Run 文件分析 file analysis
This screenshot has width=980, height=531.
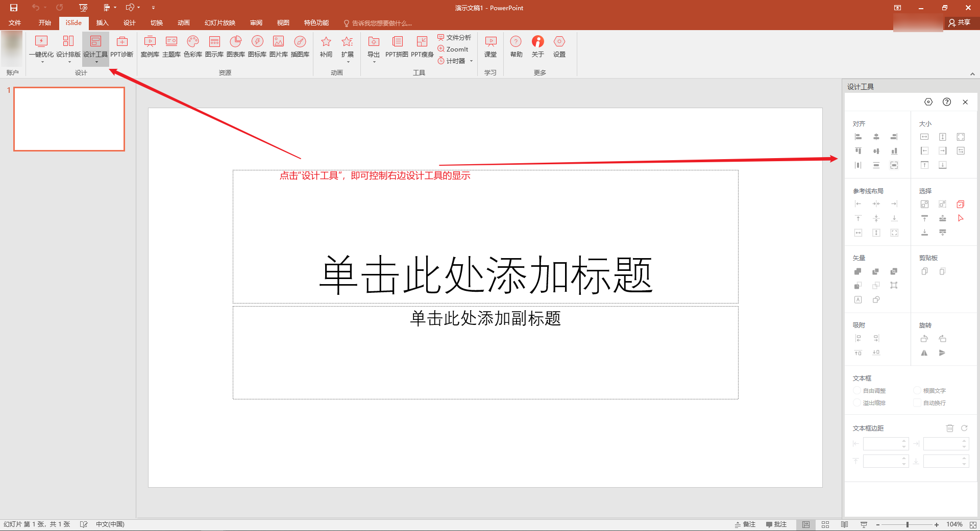point(454,37)
